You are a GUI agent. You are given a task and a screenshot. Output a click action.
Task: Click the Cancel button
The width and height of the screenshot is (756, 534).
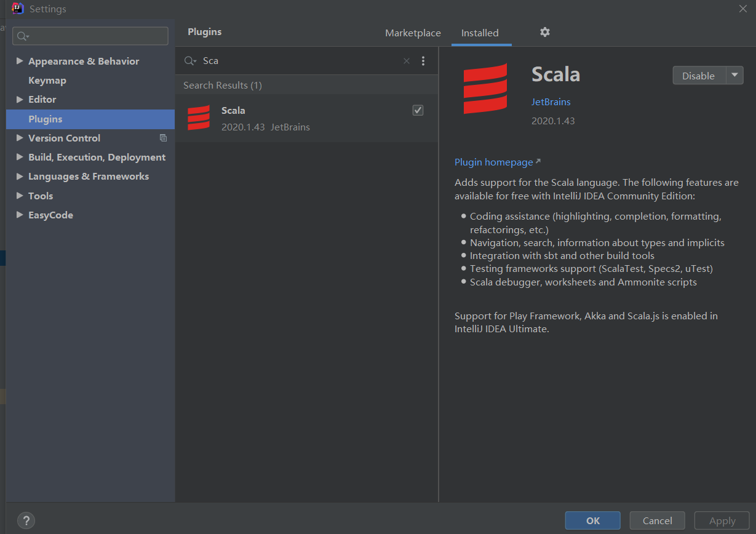point(658,520)
